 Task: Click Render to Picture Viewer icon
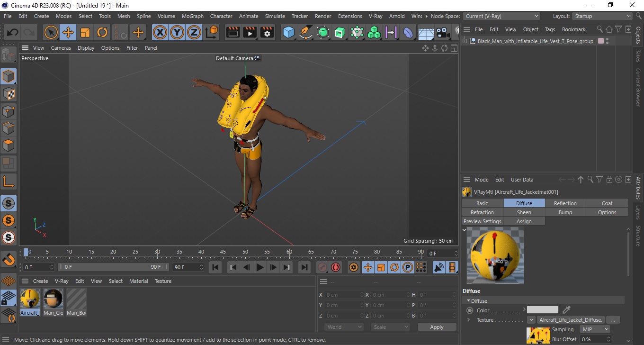click(250, 33)
